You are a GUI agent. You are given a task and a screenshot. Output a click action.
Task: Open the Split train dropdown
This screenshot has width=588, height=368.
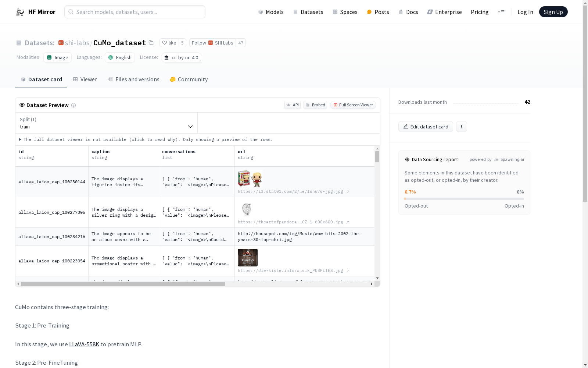point(106,123)
